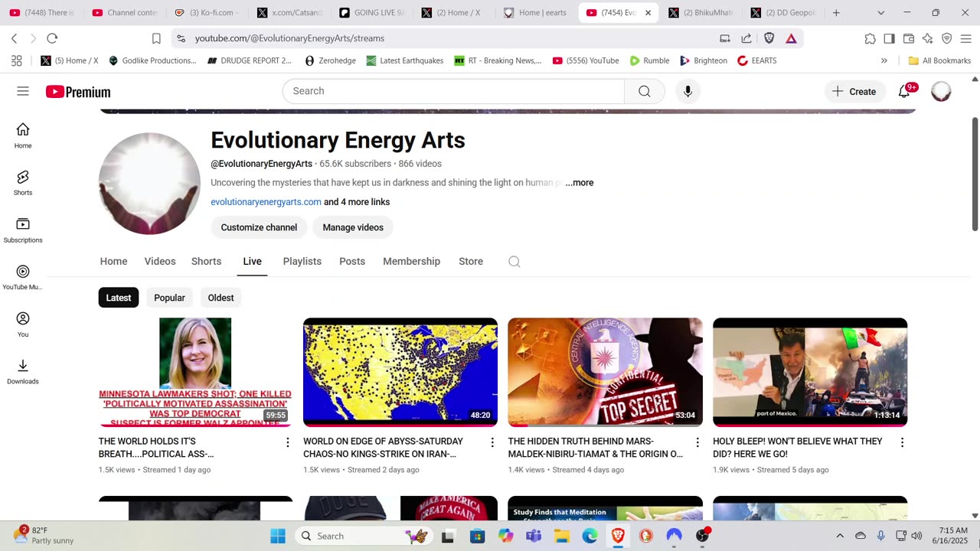Open options for THE WORLD HOLDS IT'S BREATH video
The height and width of the screenshot is (551, 980).
coord(288,442)
